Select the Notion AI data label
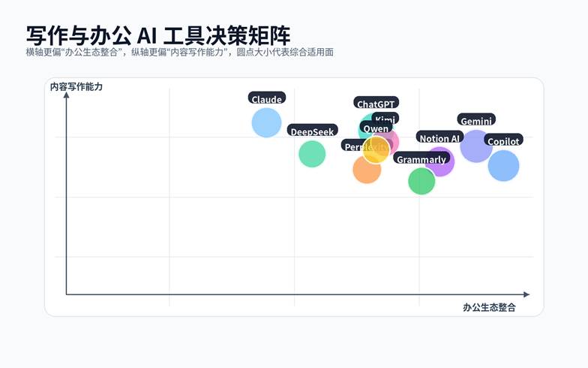The image size is (588, 368). click(x=439, y=138)
